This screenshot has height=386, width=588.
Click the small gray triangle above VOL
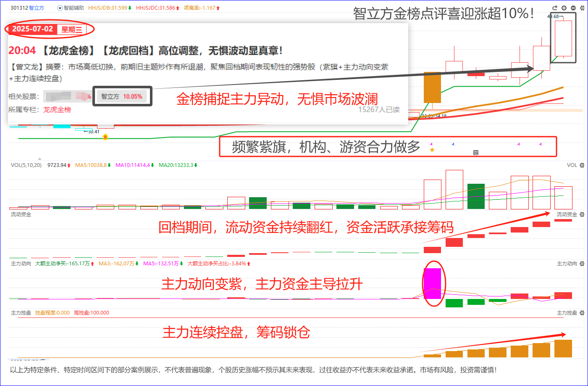tap(39, 159)
